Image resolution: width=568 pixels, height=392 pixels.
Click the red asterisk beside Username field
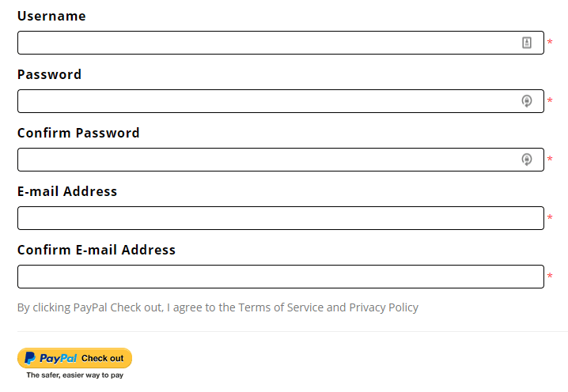[550, 42]
